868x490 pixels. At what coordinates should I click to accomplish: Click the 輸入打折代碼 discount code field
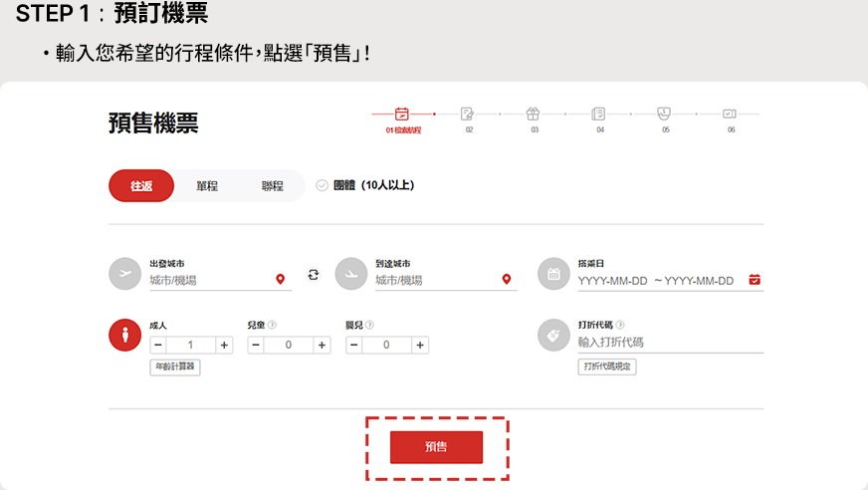[x=667, y=343]
